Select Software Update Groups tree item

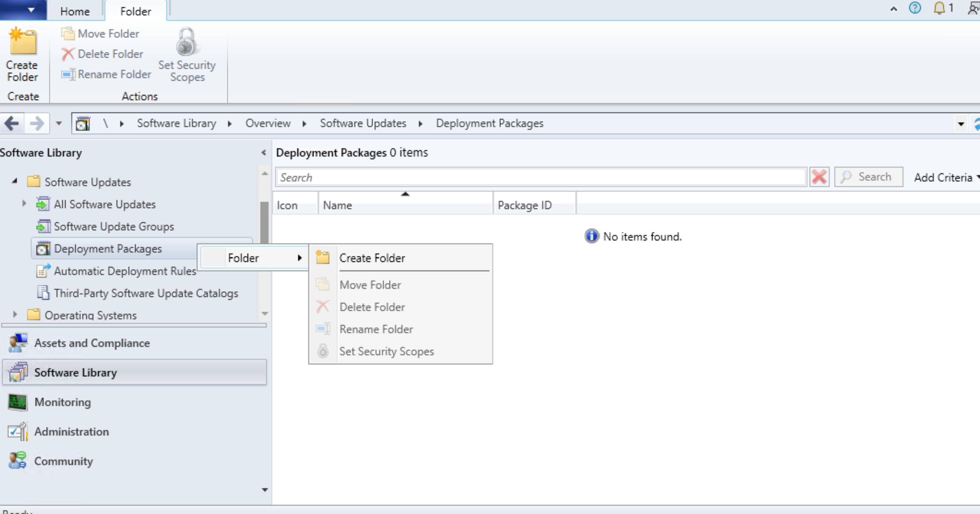coord(115,226)
